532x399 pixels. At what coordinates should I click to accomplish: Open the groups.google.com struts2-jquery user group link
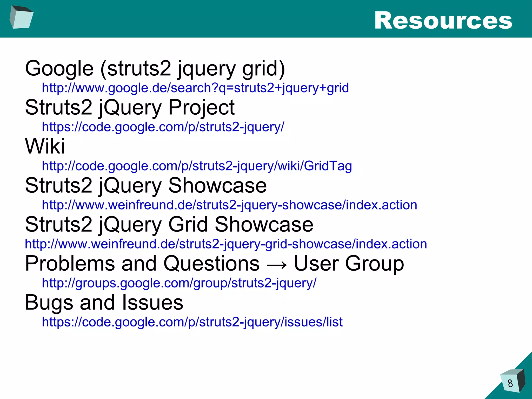point(179,283)
